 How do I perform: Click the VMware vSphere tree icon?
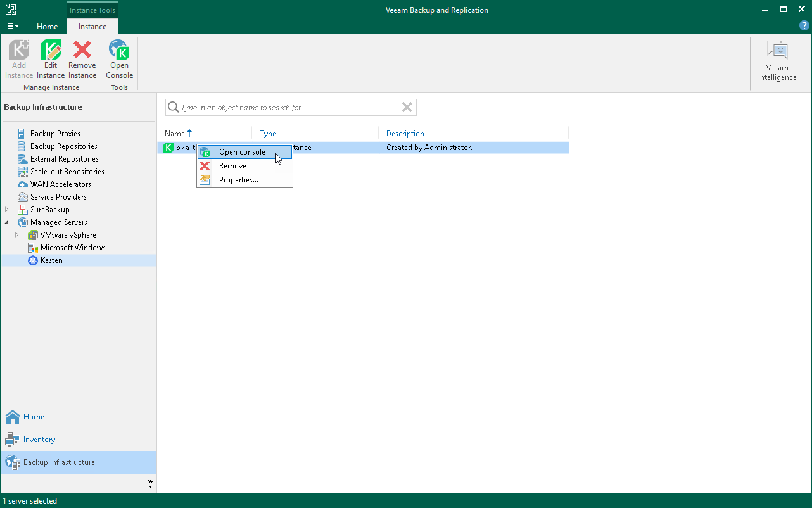point(33,235)
